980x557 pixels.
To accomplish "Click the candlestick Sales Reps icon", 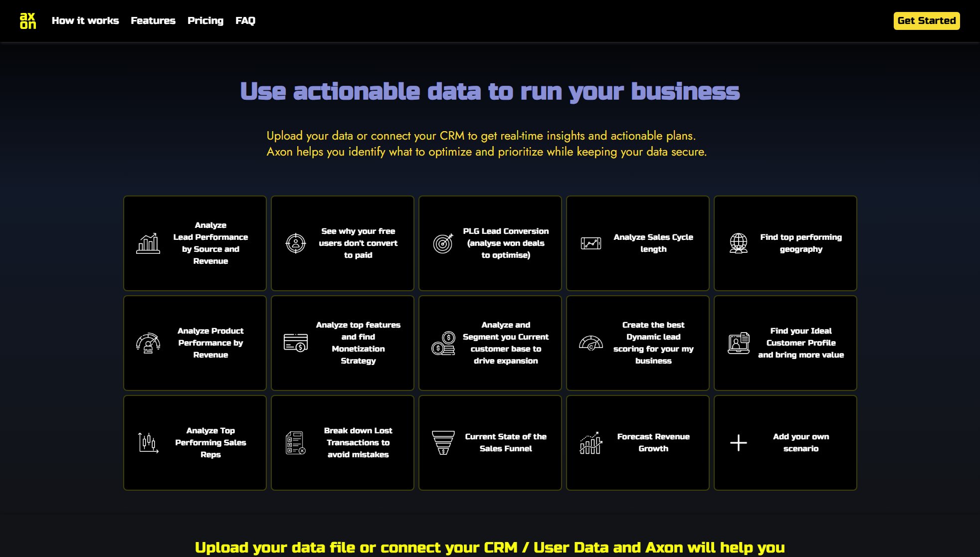I will pyautogui.click(x=148, y=443).
